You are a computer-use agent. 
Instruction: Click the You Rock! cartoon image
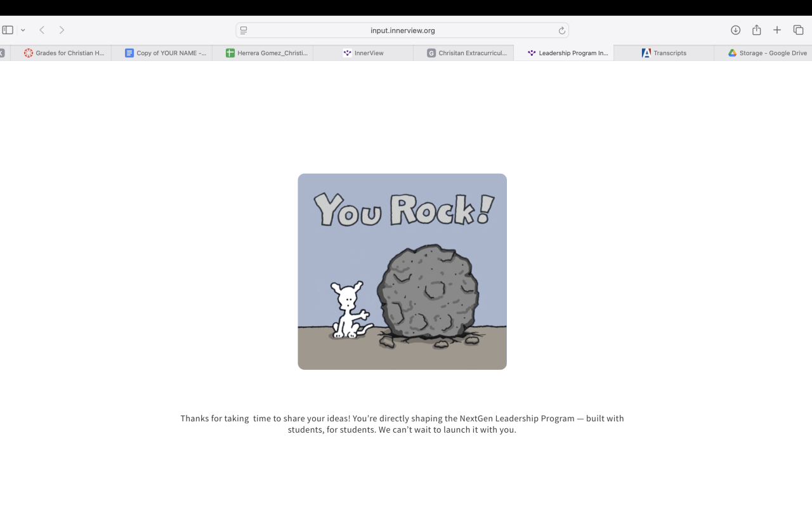402,272
